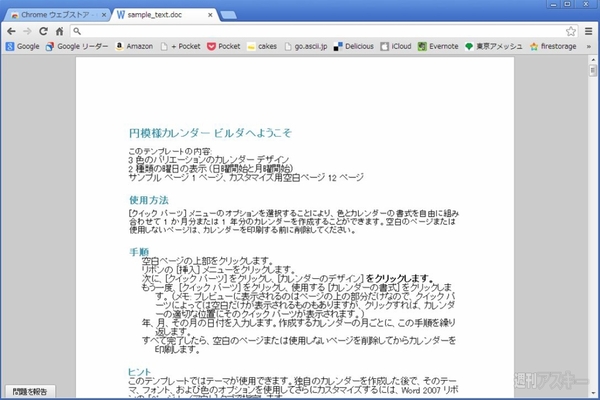Click the 使用方法 heading

tap(148, 200)
